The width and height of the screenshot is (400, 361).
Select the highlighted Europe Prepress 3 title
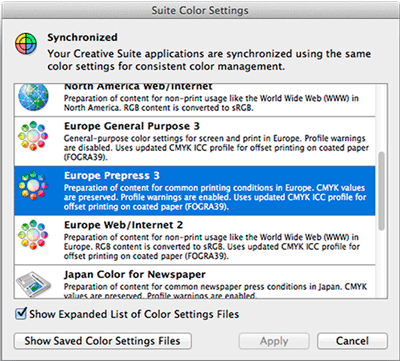point(112,176)
